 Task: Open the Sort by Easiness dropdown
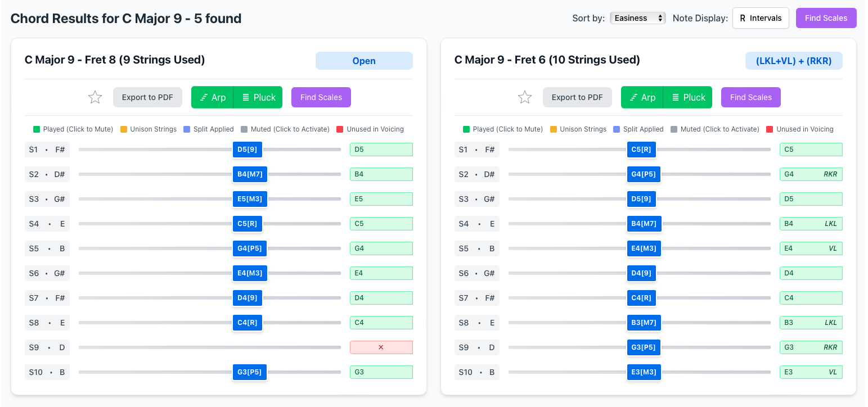637,18
